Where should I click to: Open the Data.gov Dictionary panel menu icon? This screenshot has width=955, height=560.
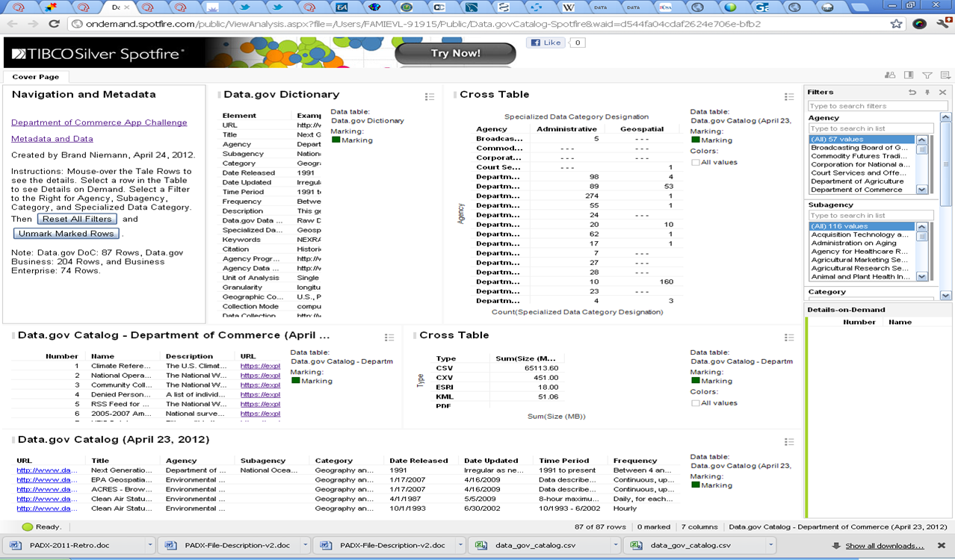pyautogui.click(x=430, y=97)
